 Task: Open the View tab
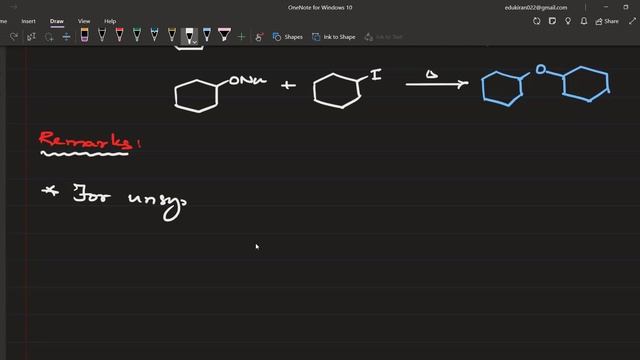tap(84, 21)
